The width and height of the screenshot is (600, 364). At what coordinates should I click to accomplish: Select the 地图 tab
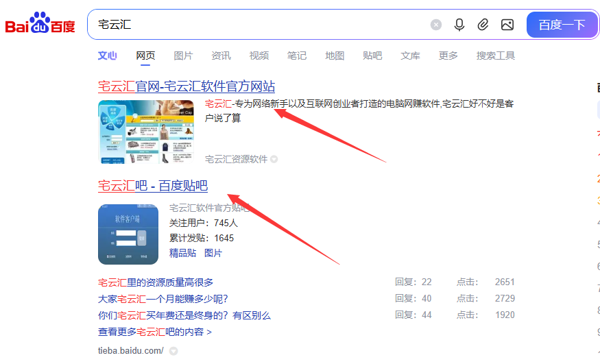pyautogui.click(x=335, y=56)
